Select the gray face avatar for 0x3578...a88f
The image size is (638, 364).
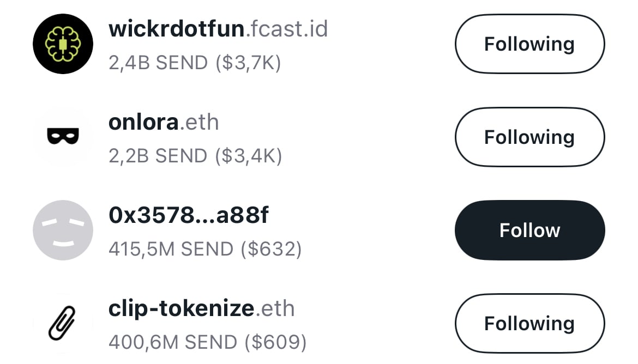(63, 230)
